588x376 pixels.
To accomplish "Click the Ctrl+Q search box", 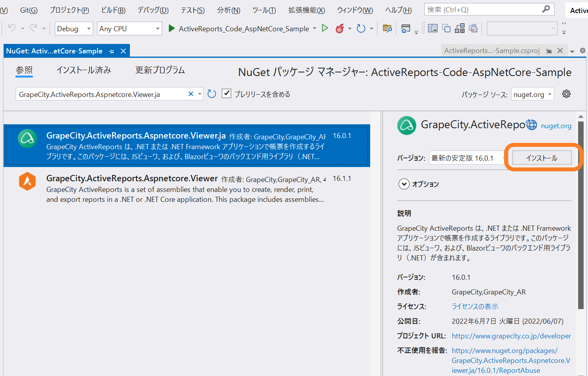I will pyautogui.click(x=489, y=9).
